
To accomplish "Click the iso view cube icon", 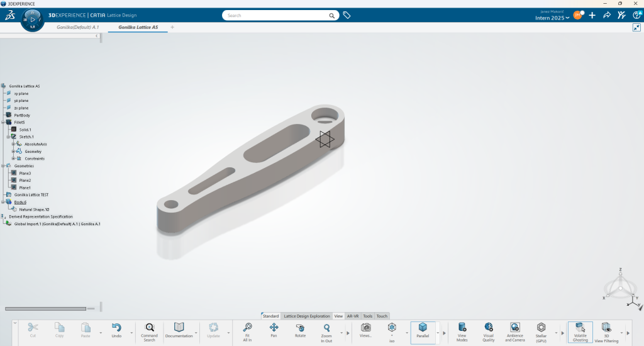I will point(392,327).
